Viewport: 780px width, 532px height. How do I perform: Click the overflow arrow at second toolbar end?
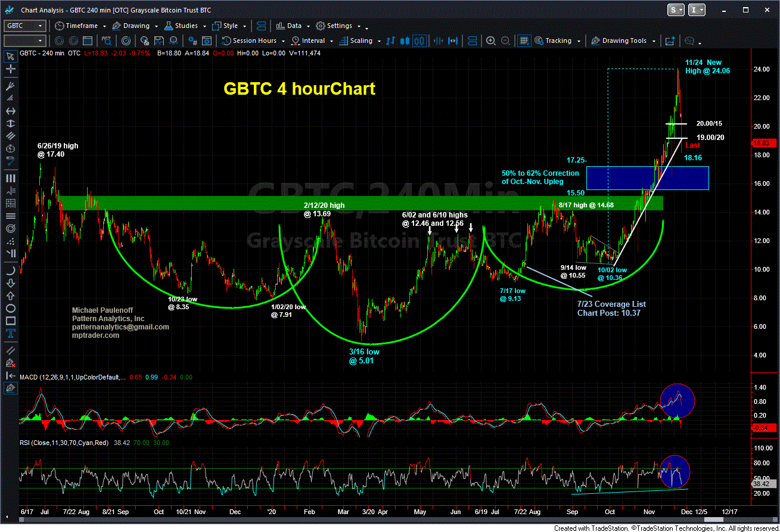coord(700,42)
